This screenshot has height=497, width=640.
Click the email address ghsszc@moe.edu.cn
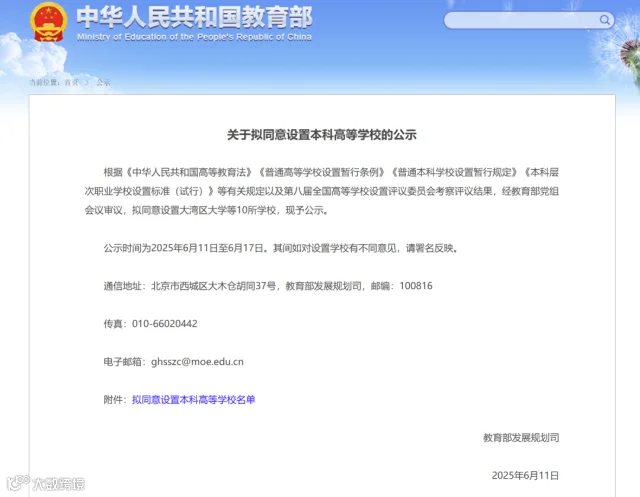tap(197, 362)
